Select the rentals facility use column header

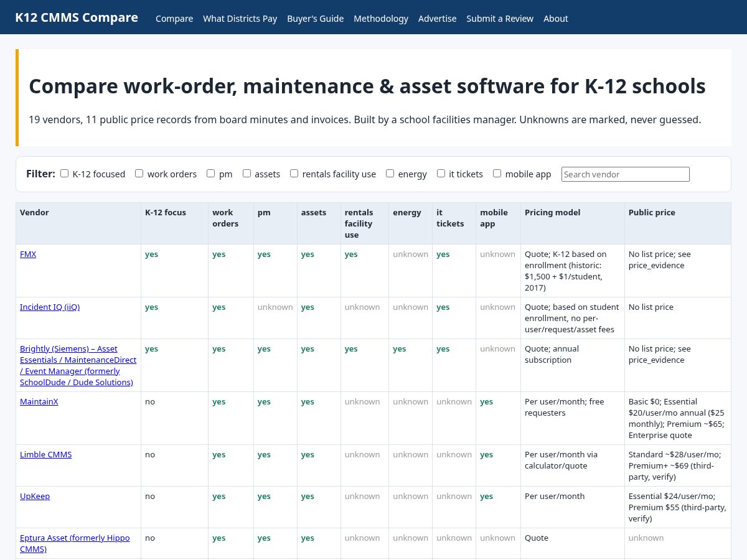pos(365,223)
